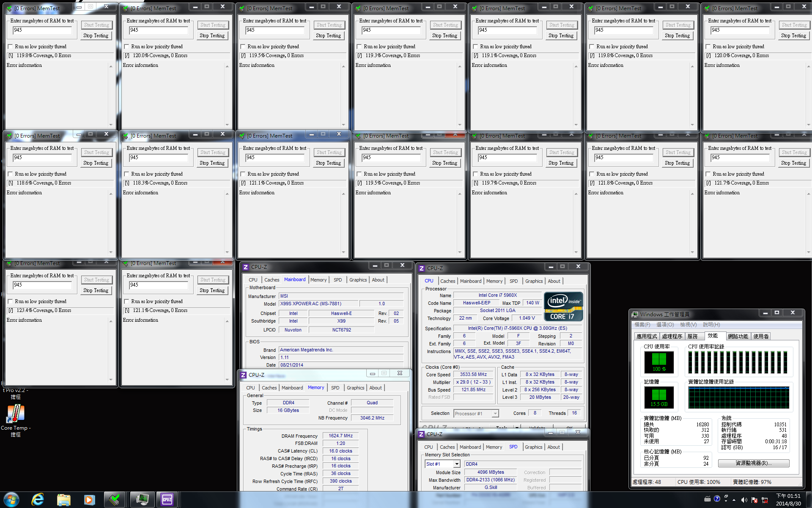Toggle low priority thread in the 121.7% Coverage MemTest
This screenshot has height=508, width=812.
coord(708,174)
